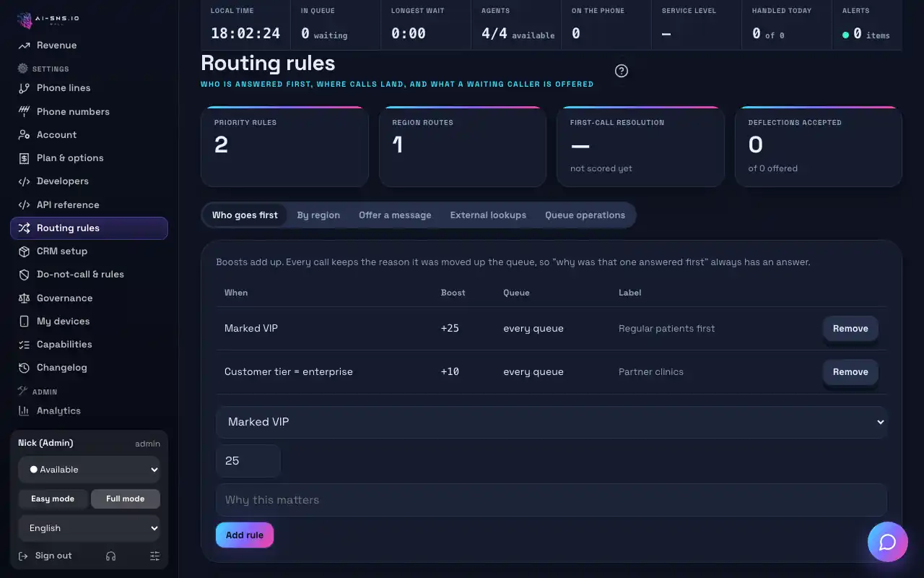Viewport: 924px width, 578px height.
Task: Open the sliders settings icon near Sign out
Action: click(154, 556)
